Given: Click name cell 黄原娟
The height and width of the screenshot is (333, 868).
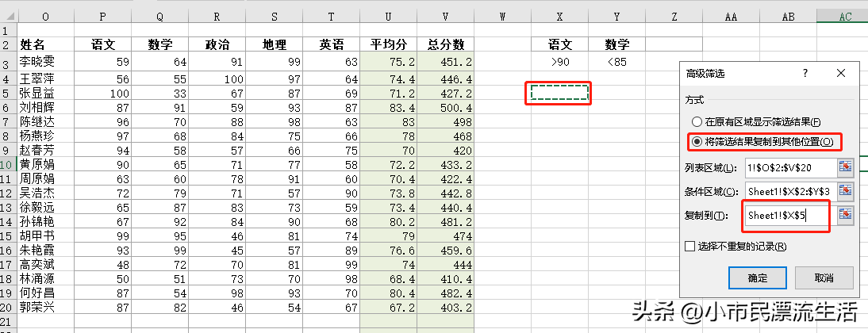Looking at the screenshot, I should pyautogui.click(x=45, y=164).
